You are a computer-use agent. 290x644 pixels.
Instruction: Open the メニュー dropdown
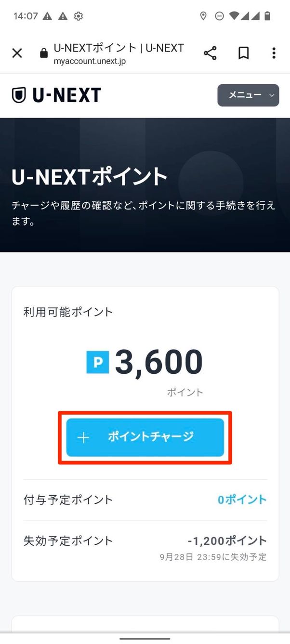pyautogui.click(x=248, y=95)
